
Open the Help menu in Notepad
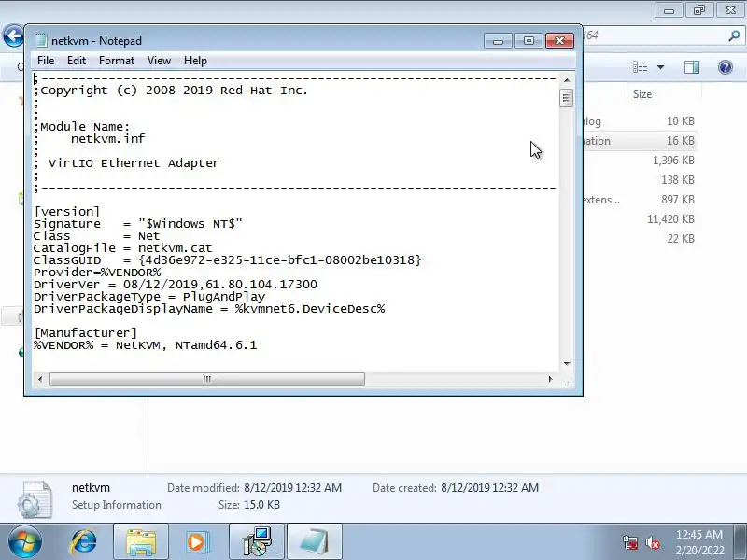click(x=195, y=61)
